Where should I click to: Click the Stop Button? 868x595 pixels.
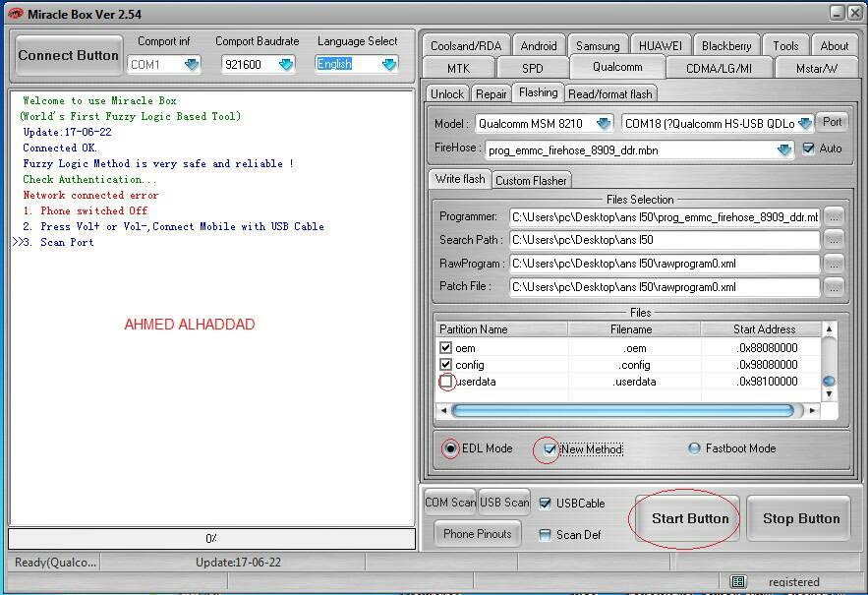pos(800,518)
